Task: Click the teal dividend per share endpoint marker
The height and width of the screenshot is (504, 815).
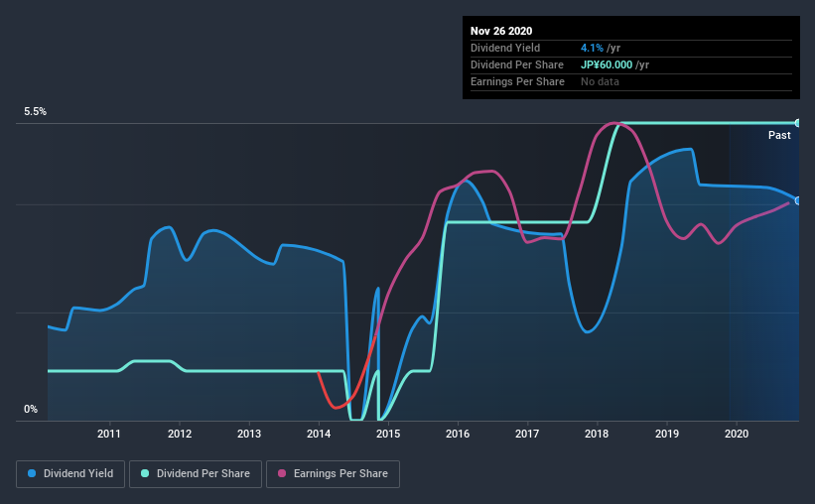Action: tap(797, 123)
